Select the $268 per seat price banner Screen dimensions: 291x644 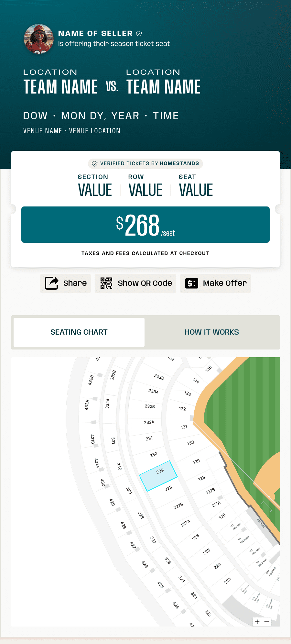click(145, 225)
